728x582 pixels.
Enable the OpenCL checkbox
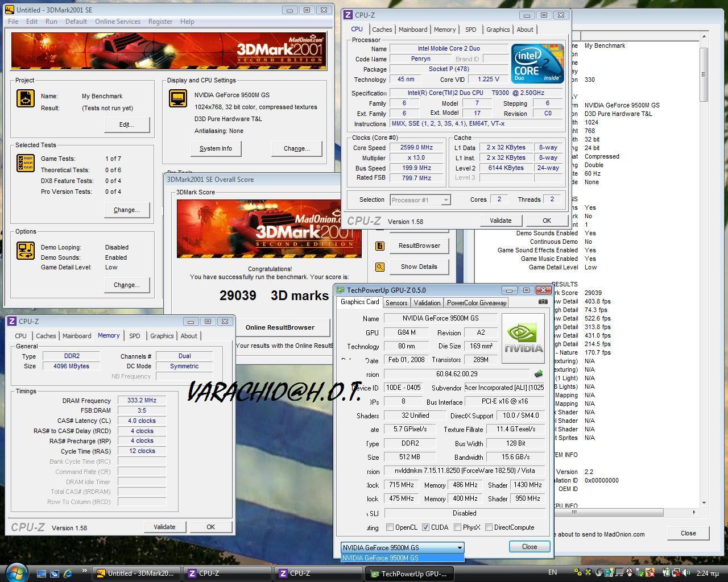pyautogui.click(x=390, y=527)
